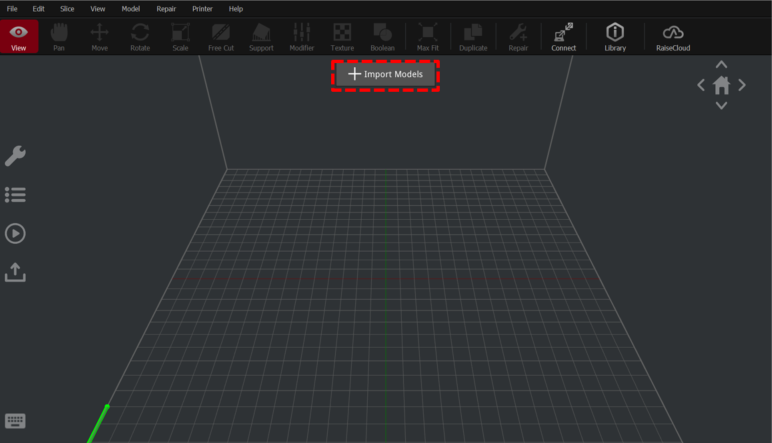Reset camera with the home view icon
Screen dimensions: 772x443
pyautogui.click(x=721, y=86)
